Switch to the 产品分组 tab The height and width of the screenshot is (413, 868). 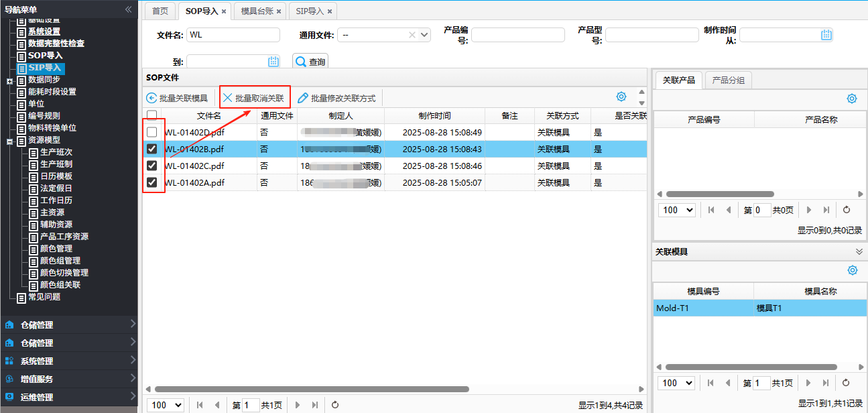pyautogui.click(x=728, y=80)
